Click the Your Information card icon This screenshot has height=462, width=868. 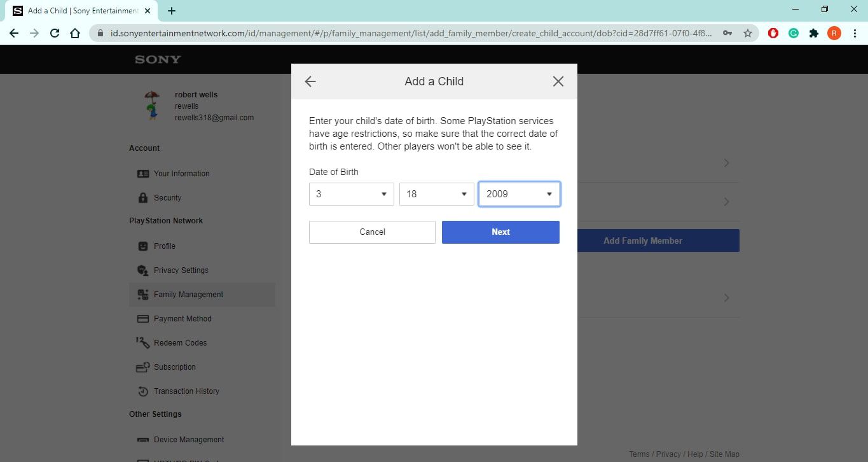(x=143, y=174)
